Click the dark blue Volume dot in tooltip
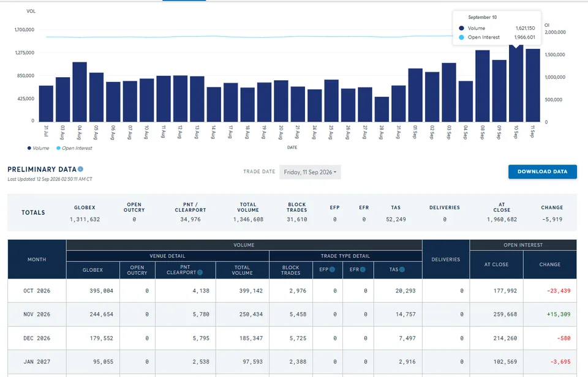The height and width of the screenshot is (377, 588). [461, 28]
